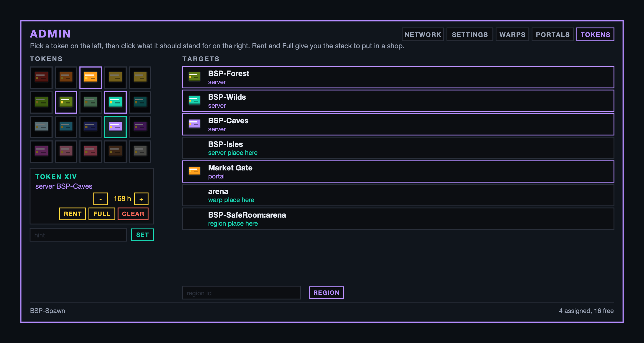
Task: Select the BSP-Caves server target row
Action: [398, 125]
